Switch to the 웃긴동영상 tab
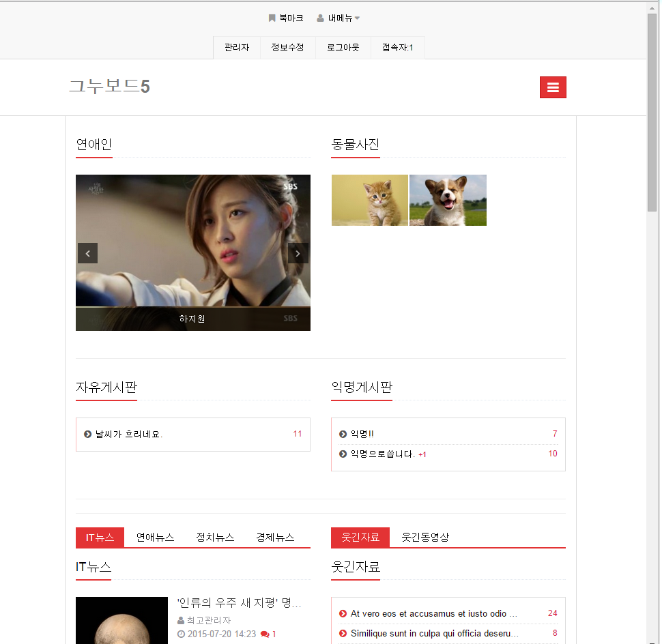This screenshot has width=662, height=644. pos(425,538)
